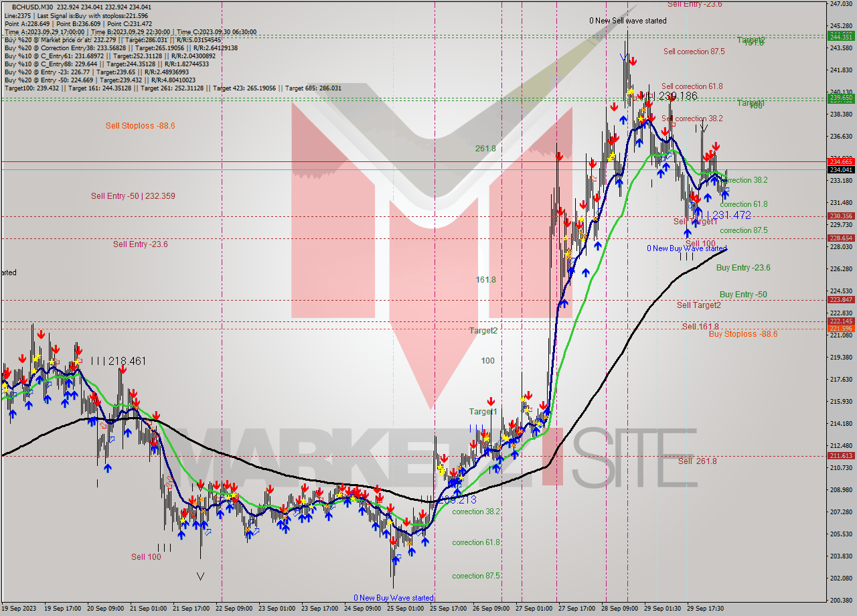The height and width of the screenshot is (616, 857).
Task: Click the '23 Sep 17:00' time axis label
Action: pos(321,609)
